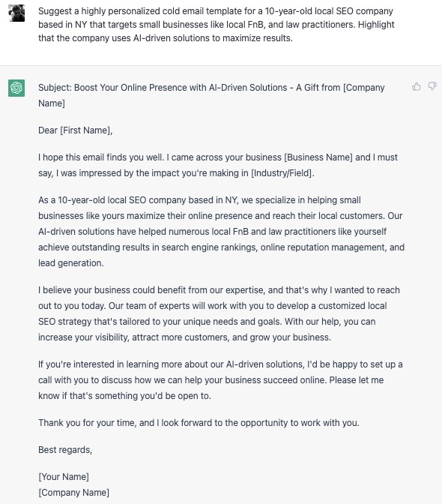
Task: Click the 'As a 10-year-old local SEO company' line
Action: click(x=199, y=200)
